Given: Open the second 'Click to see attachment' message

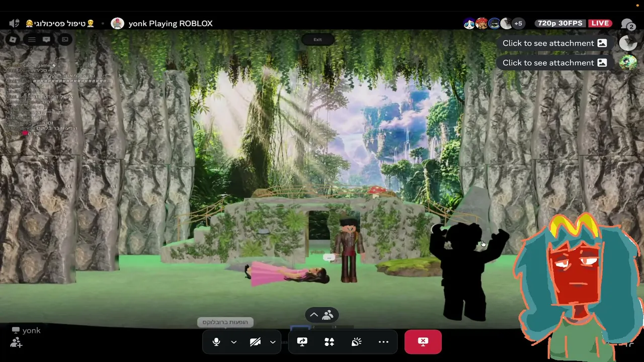Looking at the screenshot, I should click(554, 63).
